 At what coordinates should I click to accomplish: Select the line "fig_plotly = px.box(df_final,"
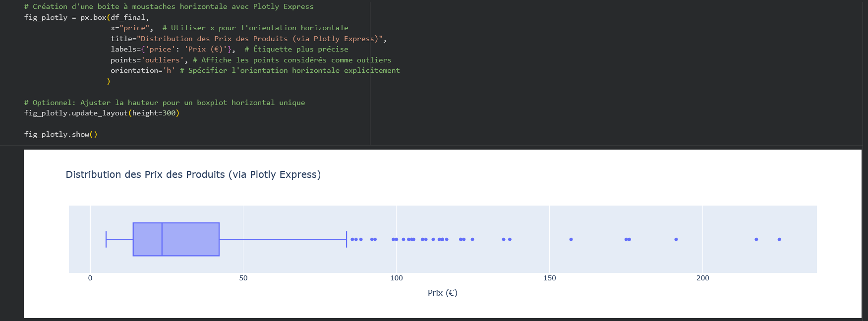pos(87,17)
